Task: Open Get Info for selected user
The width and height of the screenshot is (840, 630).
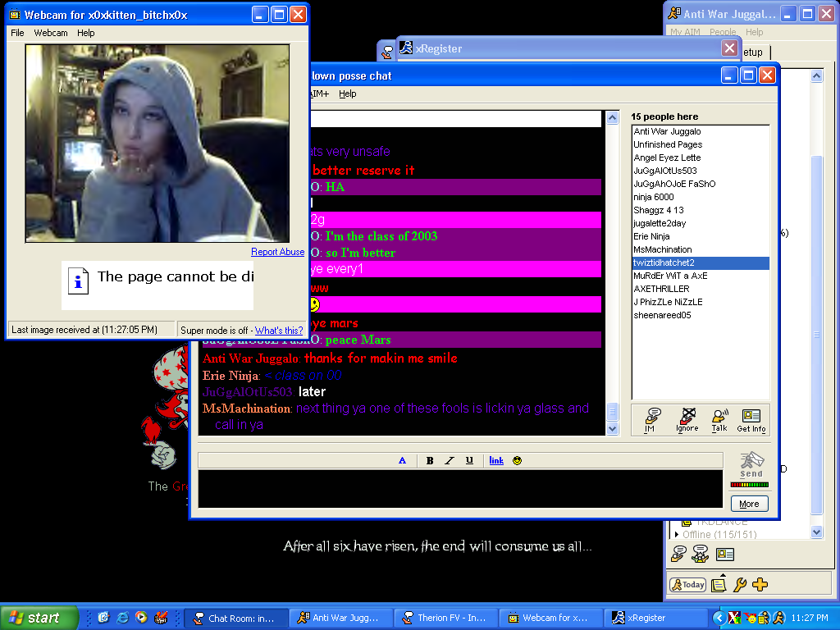Action: pyautogui.click(x=751, y=419)
